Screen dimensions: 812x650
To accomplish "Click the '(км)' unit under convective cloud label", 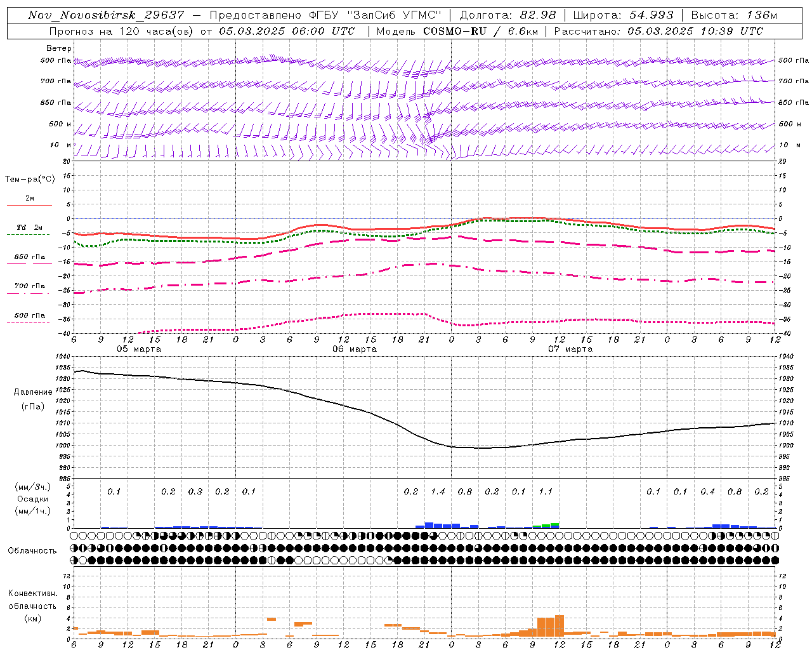I will tap(33, 618).
